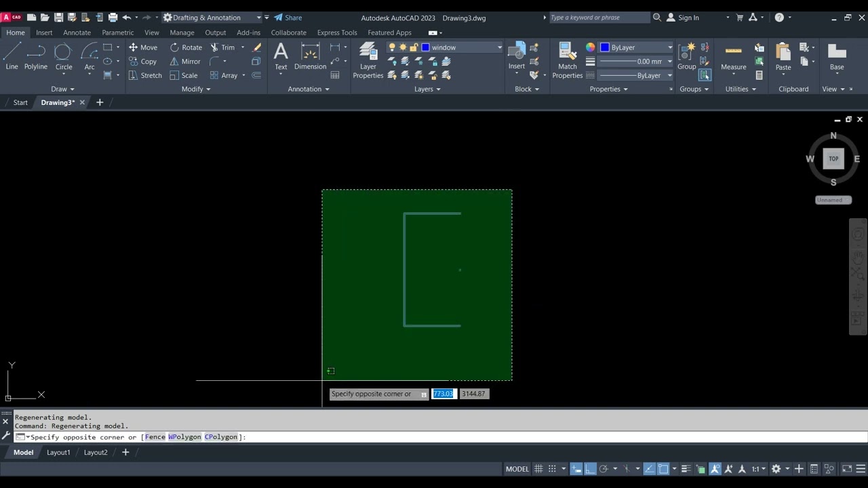Image resolution: width=868 pixels, height=488 pixels.
Task: Select the Arc tool
Action: coord(90,56)
